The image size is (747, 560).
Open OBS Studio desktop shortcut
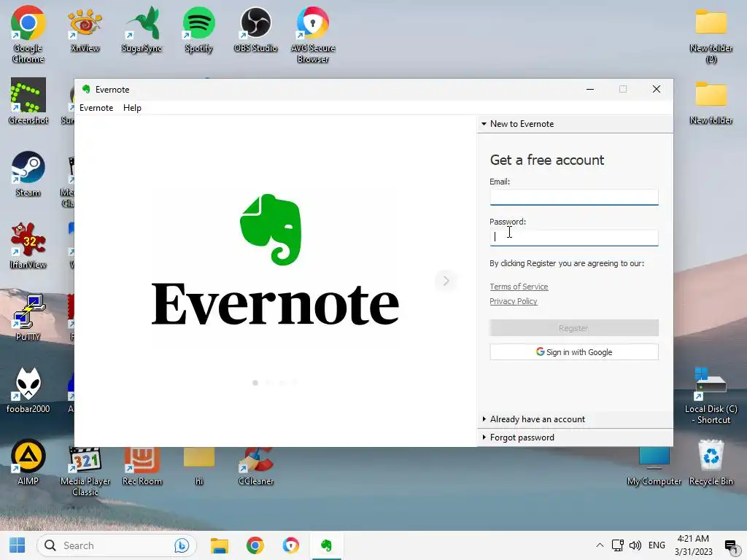[x=256, y=29]
